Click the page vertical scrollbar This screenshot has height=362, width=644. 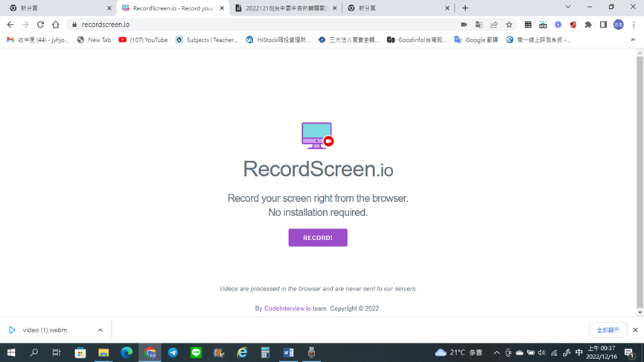click(x=640, y=182)
